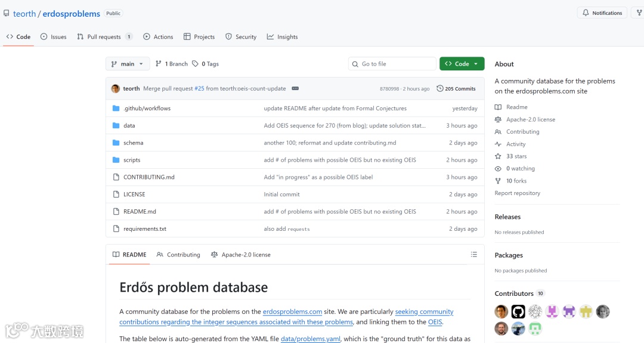Open the Readme link in About
This screenshot has height=343, width=644.
coord(512,107)
